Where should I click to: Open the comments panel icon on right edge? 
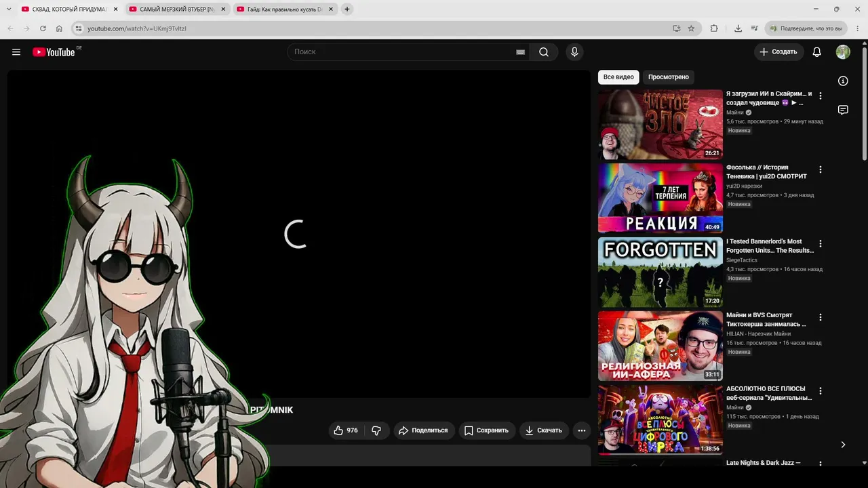pos(843,110)
